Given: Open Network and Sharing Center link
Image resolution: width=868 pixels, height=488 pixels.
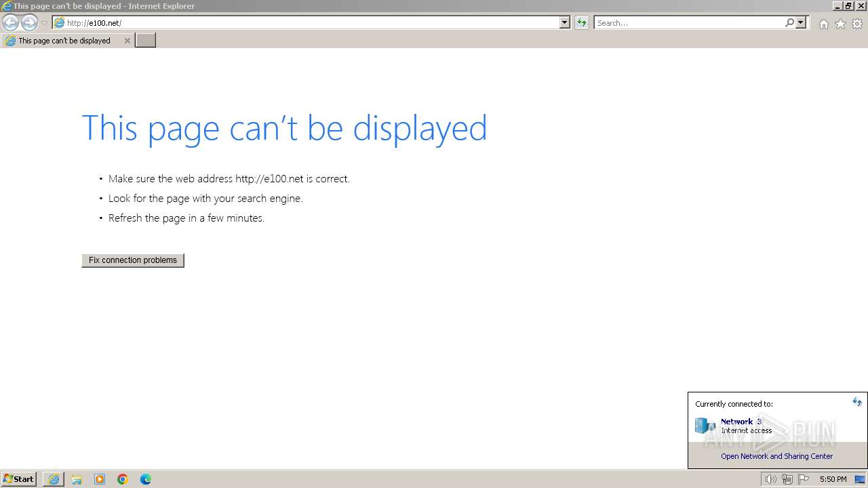Looking at the screenshot, I should pyautogui.click(x=776, y=456).
